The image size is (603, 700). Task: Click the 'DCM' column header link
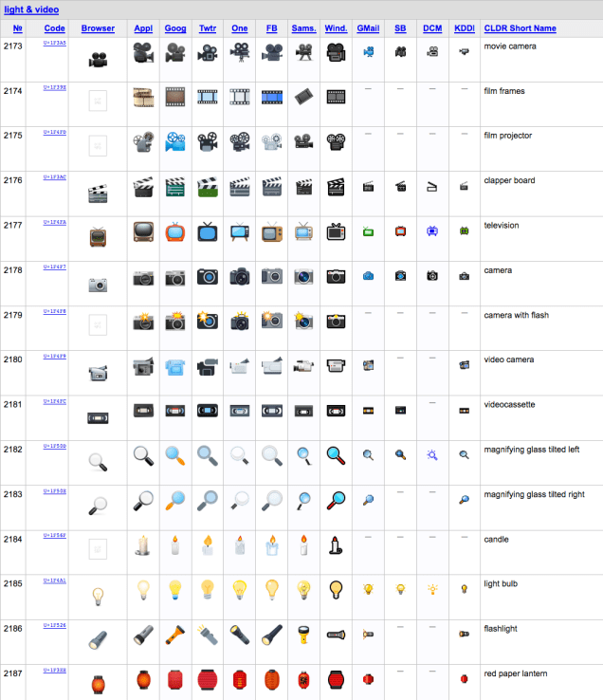click(432, 28)
